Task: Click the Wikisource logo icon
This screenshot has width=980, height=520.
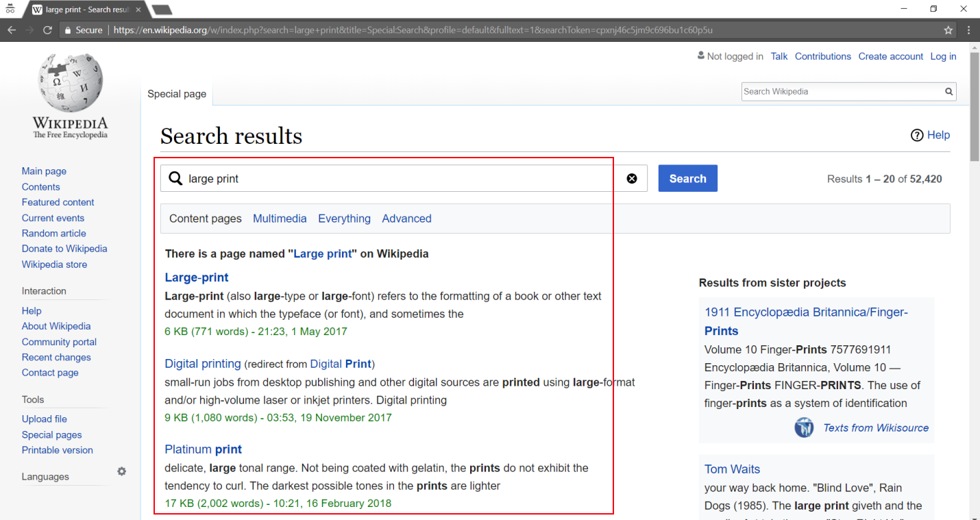Action: click(804, 428)
